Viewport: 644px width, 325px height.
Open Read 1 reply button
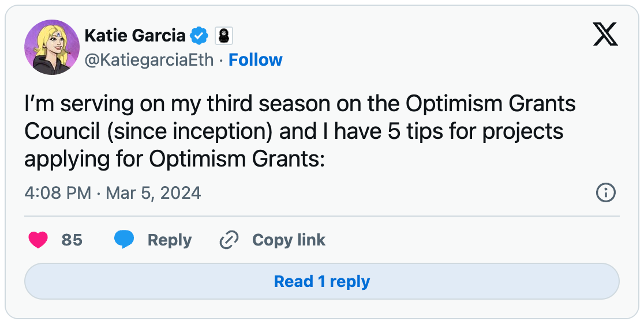[322, 282]
